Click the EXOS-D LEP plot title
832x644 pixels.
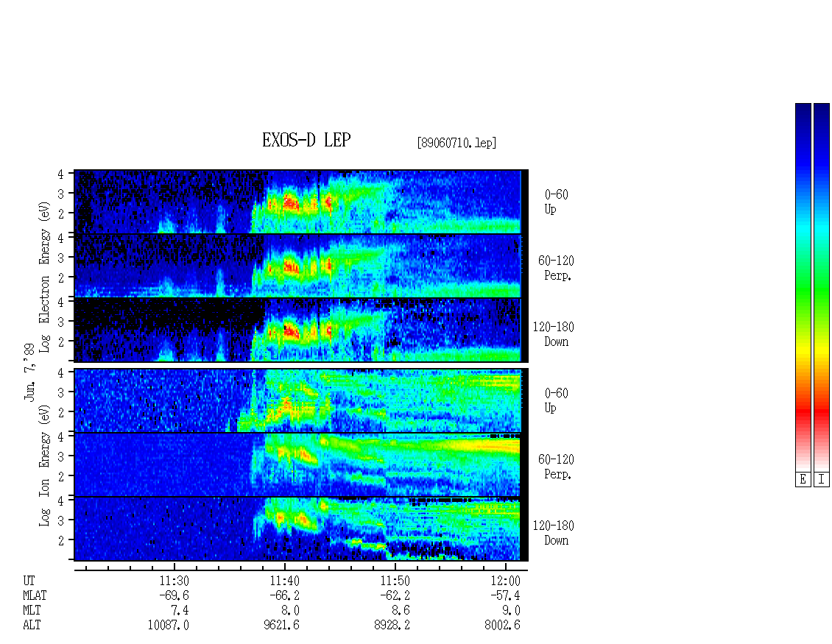[x=306, y=140]
